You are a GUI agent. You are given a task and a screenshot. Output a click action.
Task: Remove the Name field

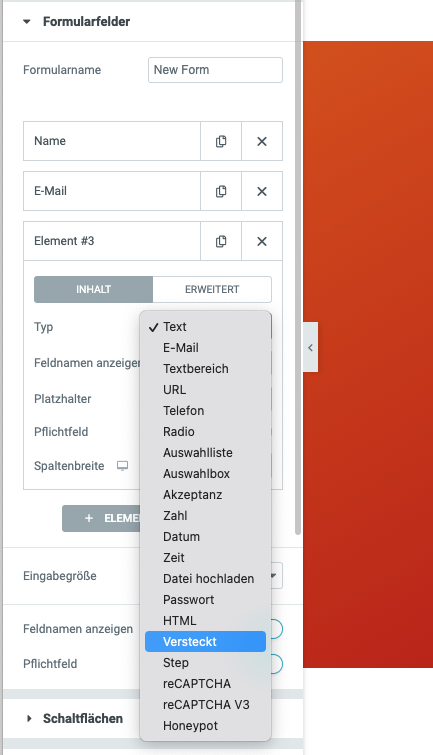point(262,141)
